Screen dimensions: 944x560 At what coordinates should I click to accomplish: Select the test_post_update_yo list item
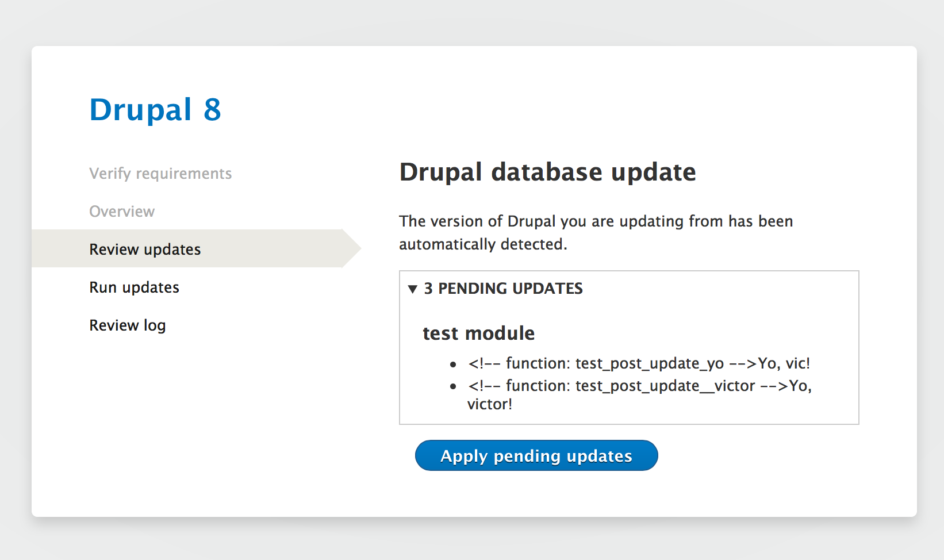click(639, 363)
